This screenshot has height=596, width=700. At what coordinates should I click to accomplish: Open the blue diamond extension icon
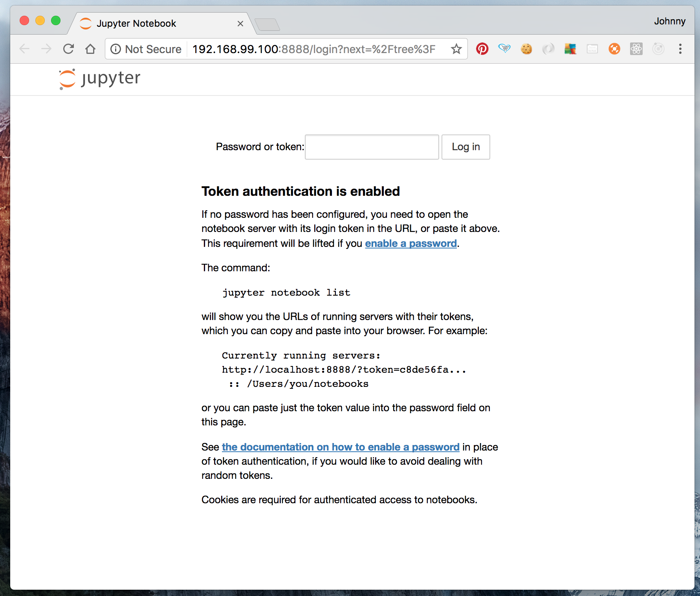(504, 49)
